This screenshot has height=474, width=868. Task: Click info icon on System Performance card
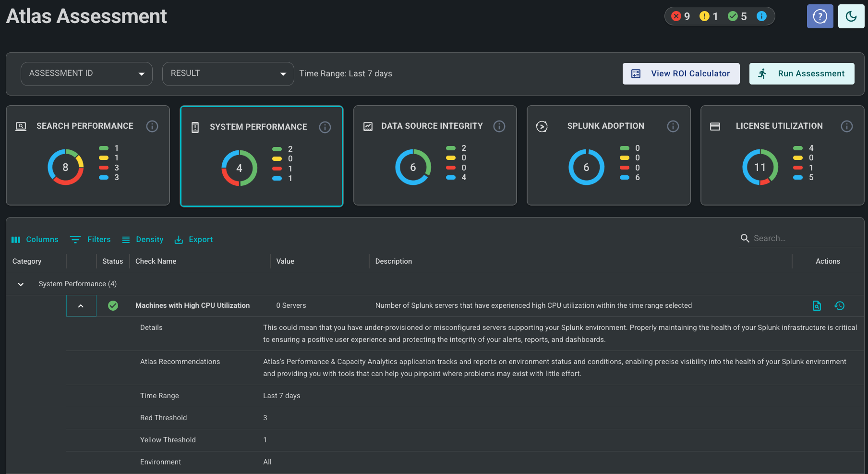click(325, 127)
